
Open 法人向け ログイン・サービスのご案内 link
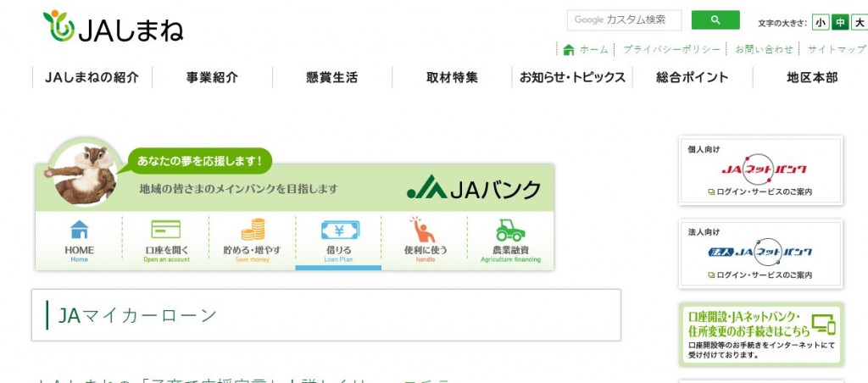760,275
